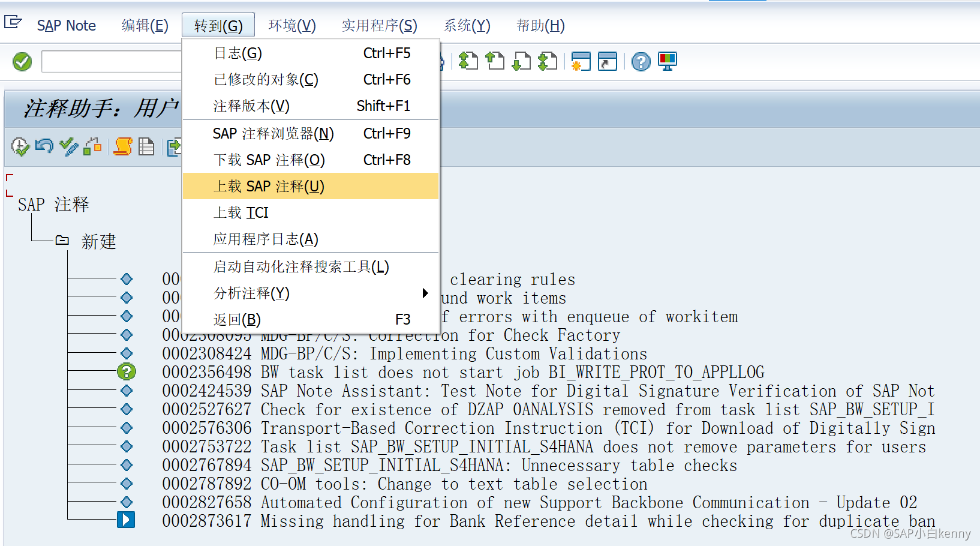Click the system menu icon left of SAP Note

click(13, 23)
